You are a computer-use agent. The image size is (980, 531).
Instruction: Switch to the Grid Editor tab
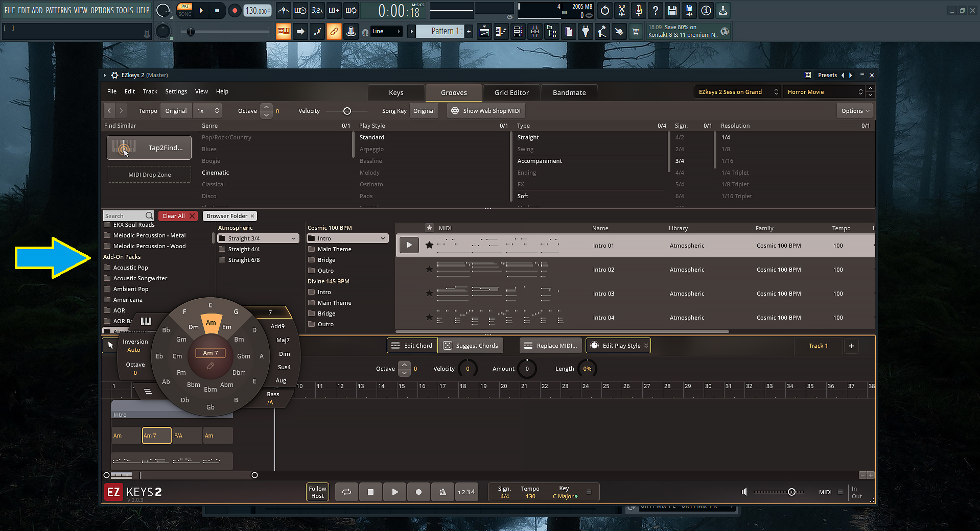(511, 92)
